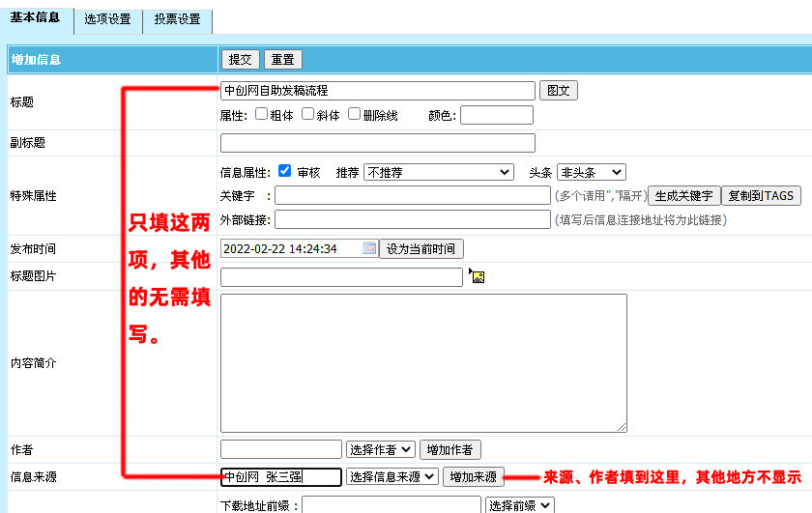Focus the 标题图片 image path field

[x=341, y=277]
